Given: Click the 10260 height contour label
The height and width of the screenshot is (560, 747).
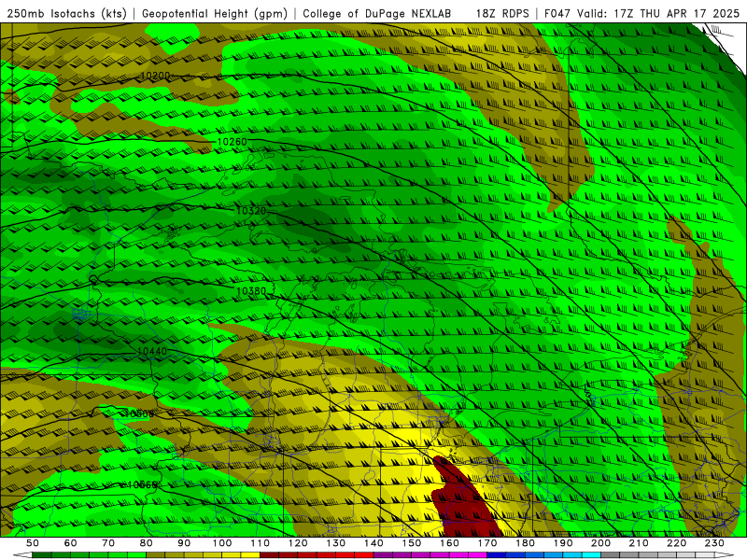Looking at the screenshot, I should tap(232, 142).
